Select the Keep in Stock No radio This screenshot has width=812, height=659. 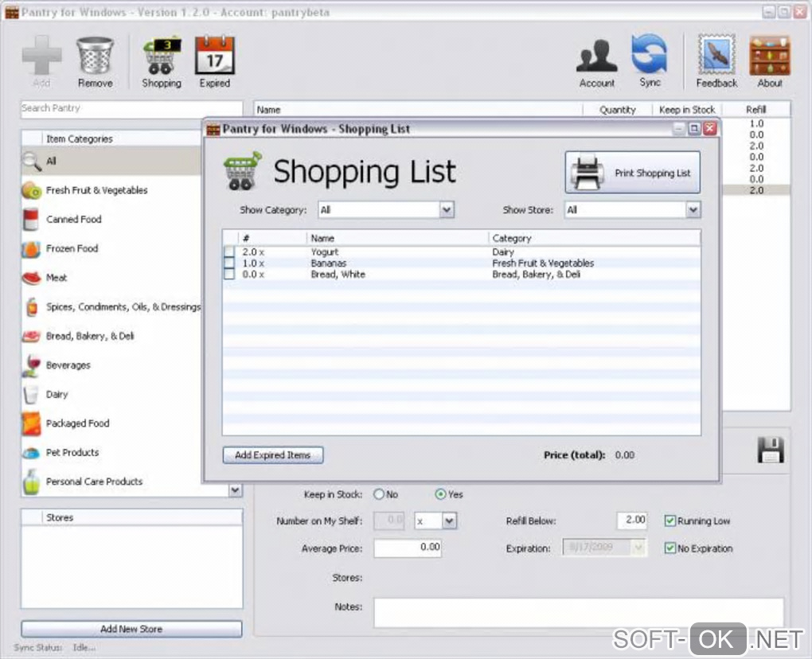(379, 494)
